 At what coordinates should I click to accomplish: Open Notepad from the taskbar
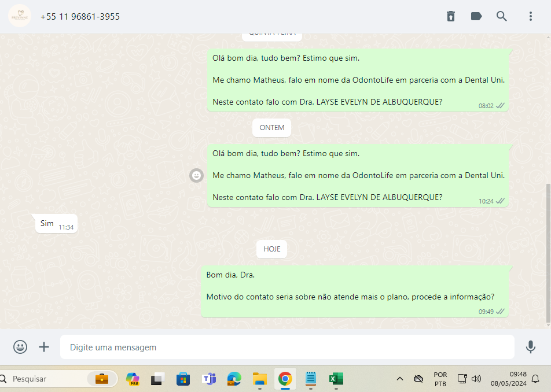311,379
